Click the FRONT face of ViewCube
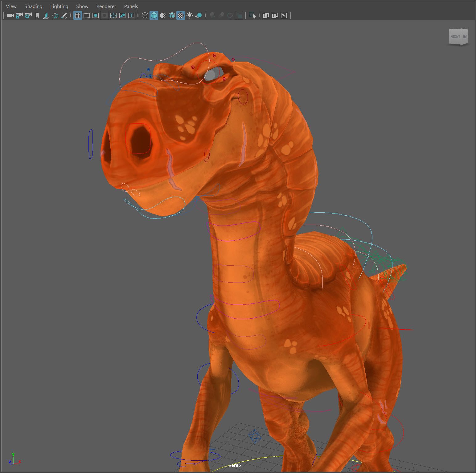 455,37
